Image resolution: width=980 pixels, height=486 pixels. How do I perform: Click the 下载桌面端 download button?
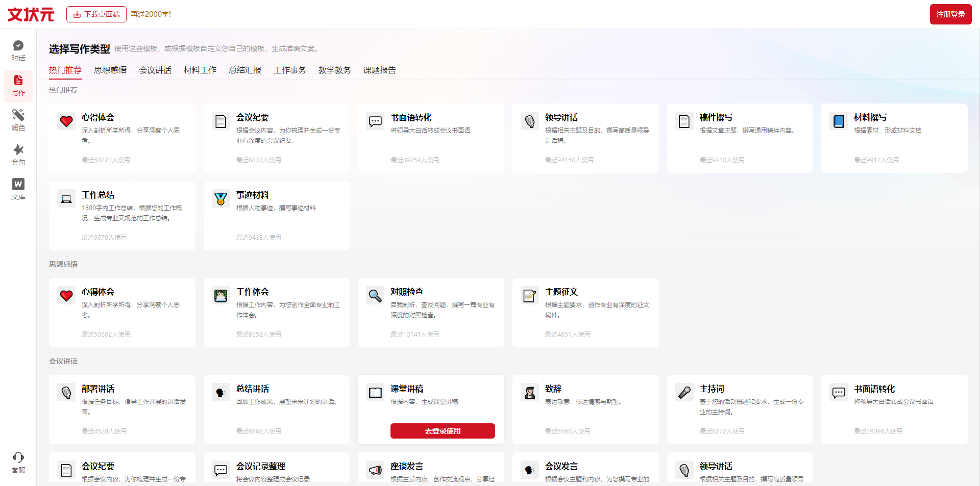96,14
